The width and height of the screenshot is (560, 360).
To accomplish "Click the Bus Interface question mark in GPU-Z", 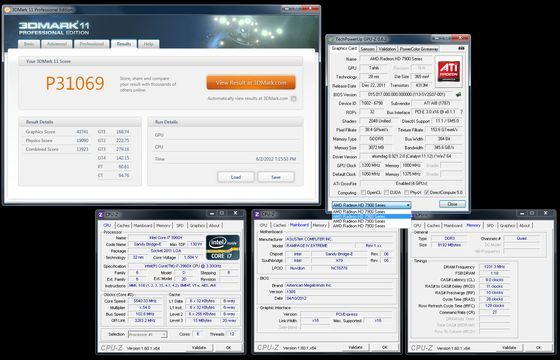I will [x=461, y=112].
